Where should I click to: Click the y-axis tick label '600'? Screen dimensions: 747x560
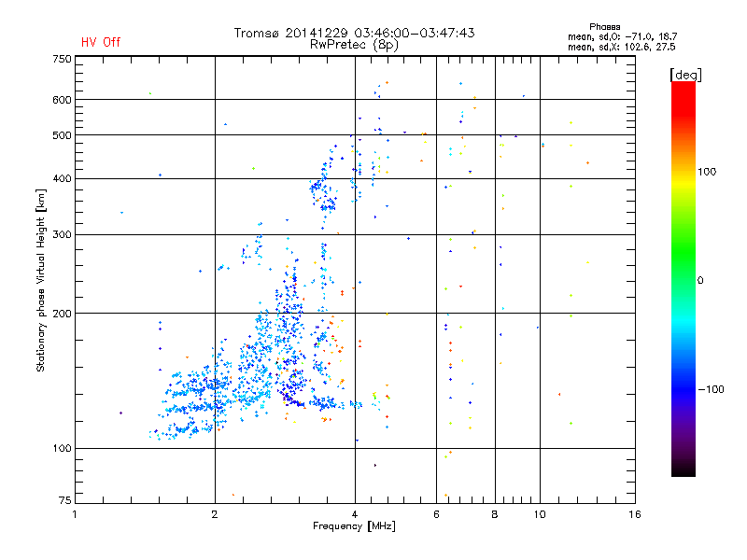click(x=62, y=100)
